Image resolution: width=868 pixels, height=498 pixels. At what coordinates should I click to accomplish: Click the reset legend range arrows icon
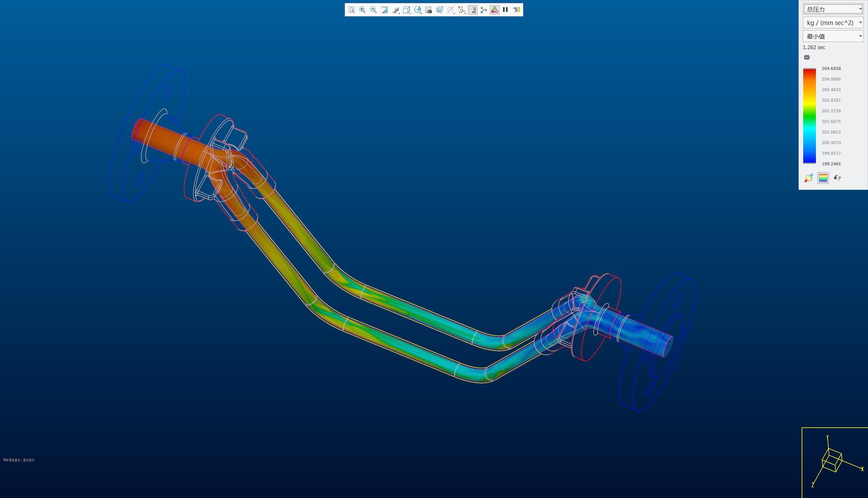click(838, 178)
